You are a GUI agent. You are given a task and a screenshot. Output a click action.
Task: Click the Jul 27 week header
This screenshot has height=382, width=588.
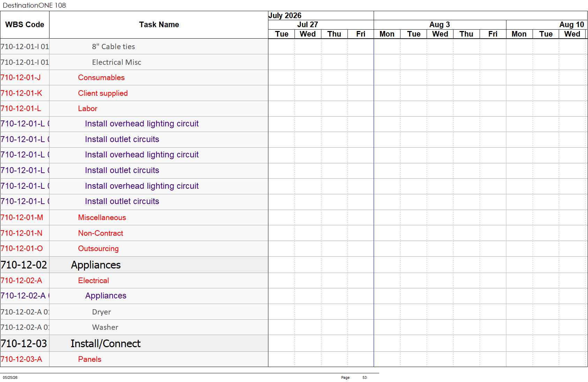[307, 25]
